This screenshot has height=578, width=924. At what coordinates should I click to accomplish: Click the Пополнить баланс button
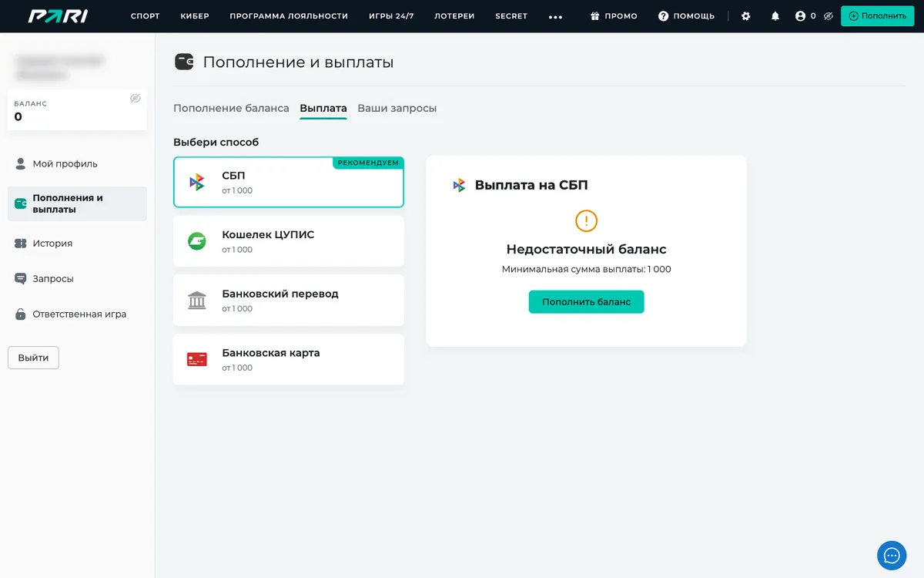[586, 302]
